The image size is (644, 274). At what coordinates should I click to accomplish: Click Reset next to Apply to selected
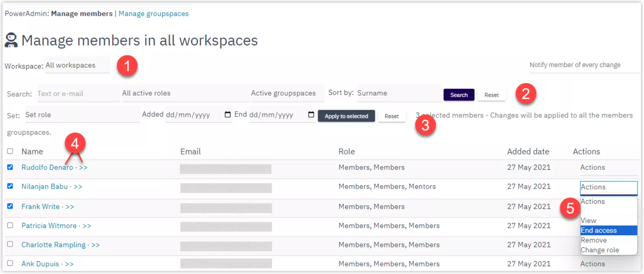pos(392,116)
